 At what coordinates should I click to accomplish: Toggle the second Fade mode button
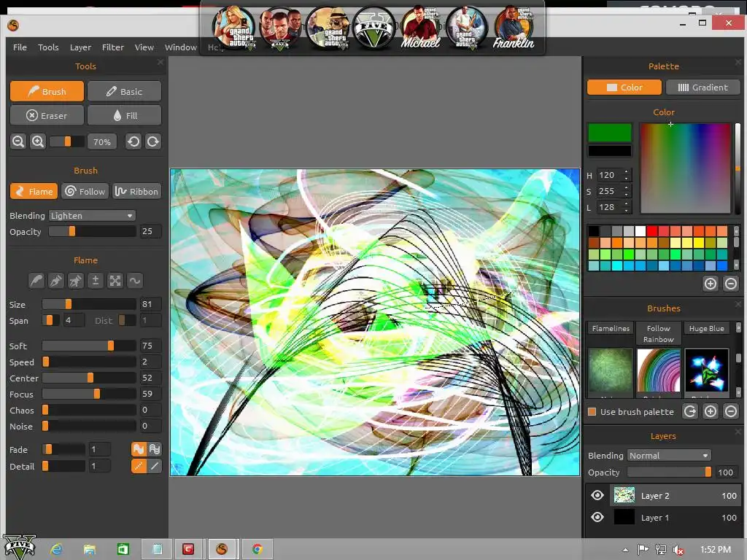point(155,449)
